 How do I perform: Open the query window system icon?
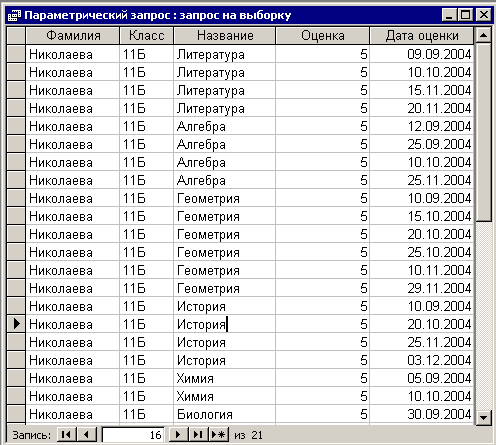click(x=14, y=15)
